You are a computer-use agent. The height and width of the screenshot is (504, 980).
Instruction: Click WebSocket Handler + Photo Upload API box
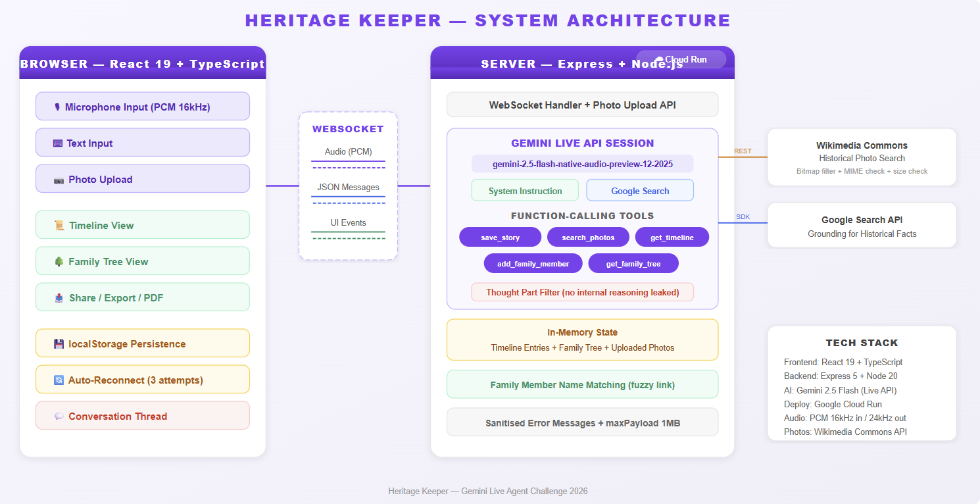click(x=583, y=105)
